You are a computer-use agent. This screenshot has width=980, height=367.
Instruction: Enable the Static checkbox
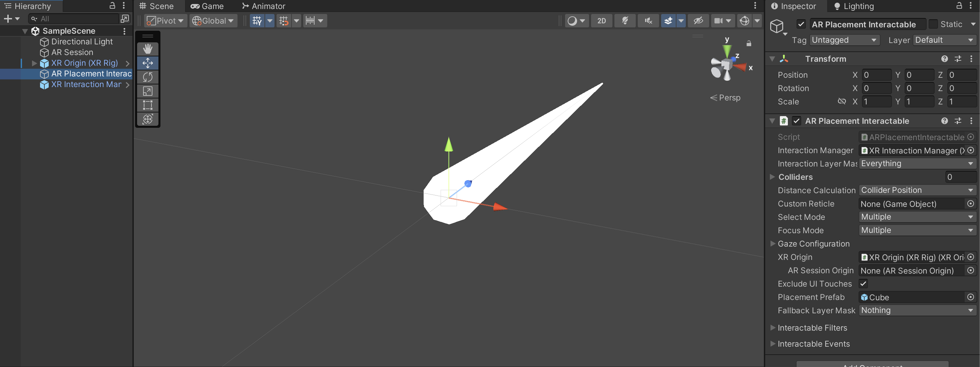(x=933, y=24)
